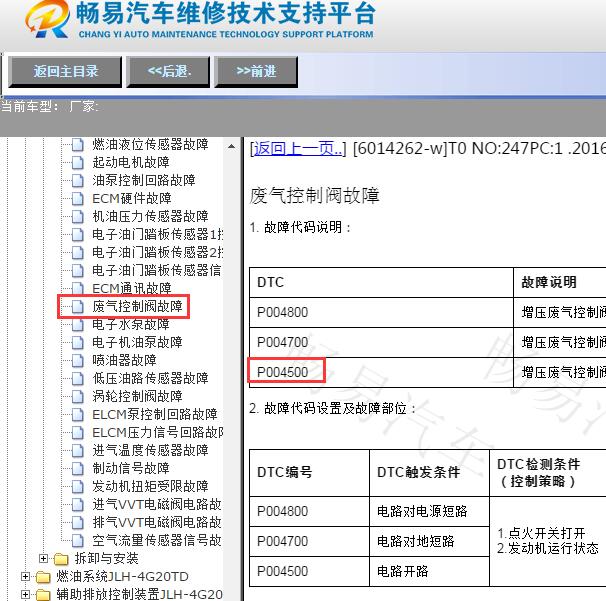Click page icon beside 电子油门踏板传感器1
The image size is (606, 601).
click(78, 235)
